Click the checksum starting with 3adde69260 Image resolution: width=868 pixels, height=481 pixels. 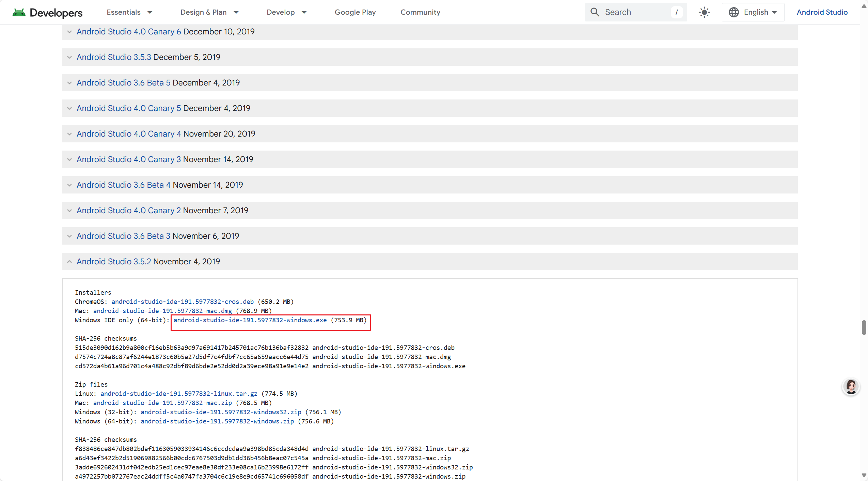tap(192, 467)
